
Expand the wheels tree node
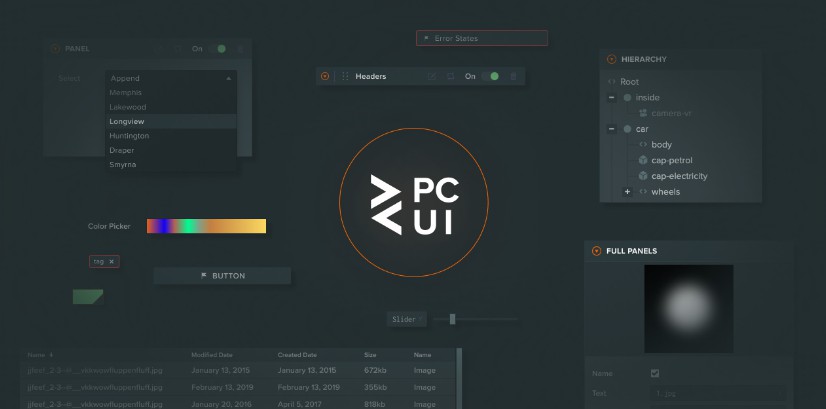click(x=627, y=192)
